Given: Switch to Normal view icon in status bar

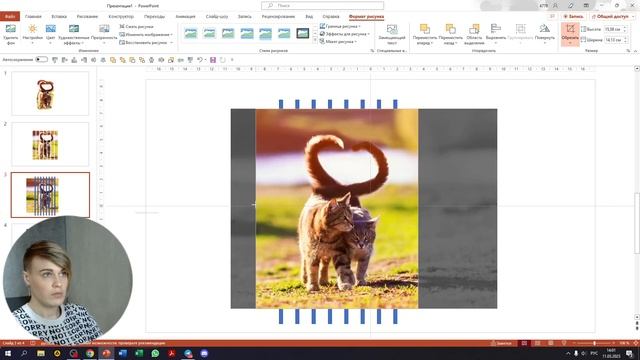Looking at the screenshot, I should [524, 343].
